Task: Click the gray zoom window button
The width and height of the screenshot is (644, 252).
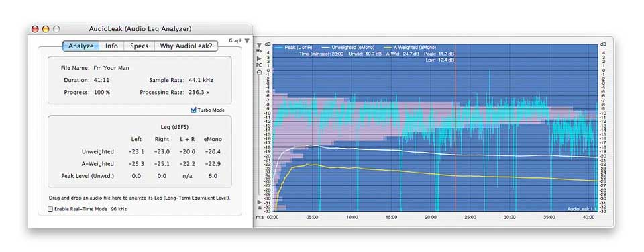Action: (56, 29)
